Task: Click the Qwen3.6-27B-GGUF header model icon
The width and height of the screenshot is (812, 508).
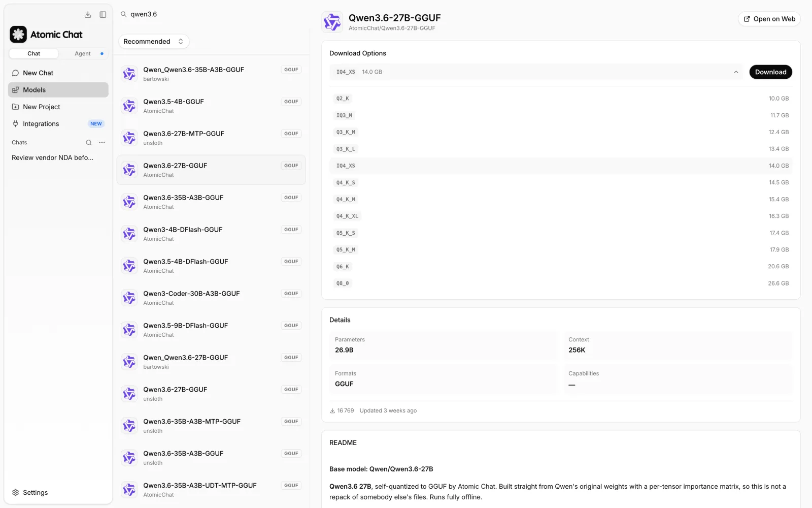Action: 332,22
